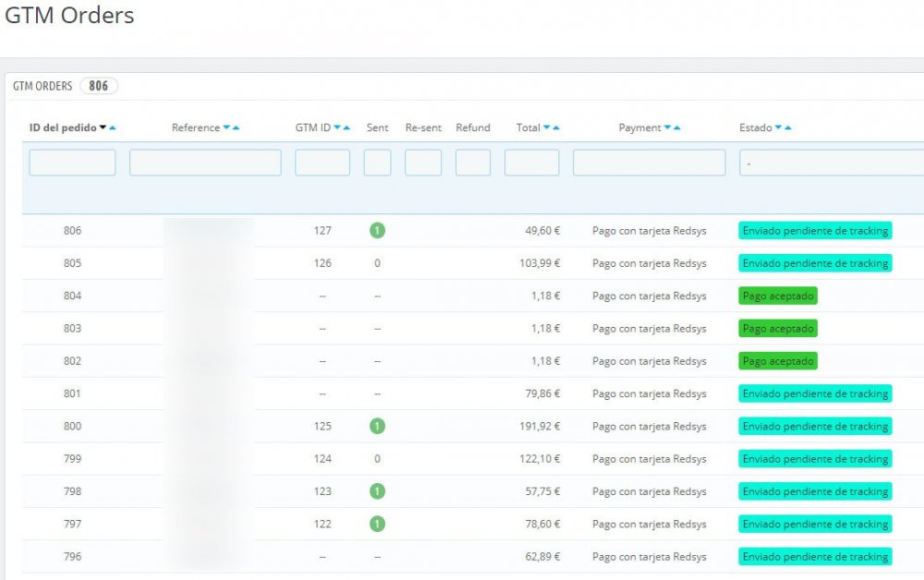Viewport: 924px width, 580px height.
Task: Click Enviado pendiente de tracking for order 799
Action: point(815,459)
